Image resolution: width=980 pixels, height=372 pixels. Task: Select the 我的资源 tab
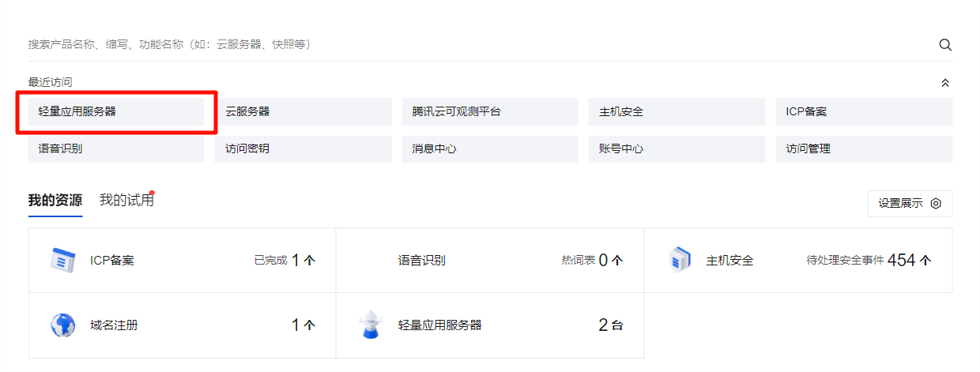pyautogui.click(x=55, y=201)
